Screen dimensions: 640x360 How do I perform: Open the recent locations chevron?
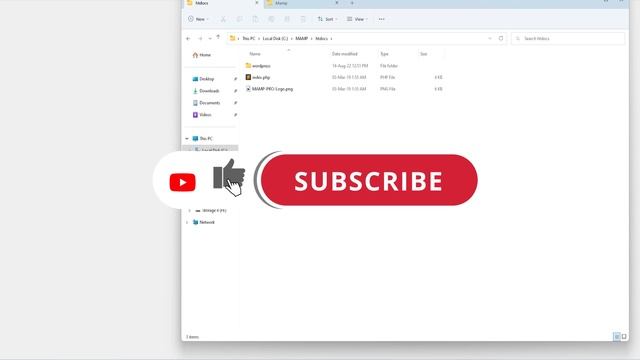click(210, 38)
